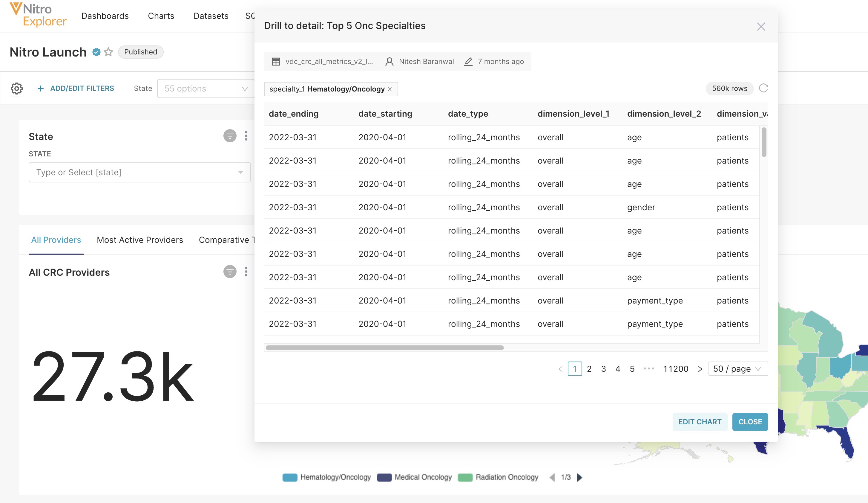The image size is (868, 503).
Task: Click the refresh rows icon in drill modal
Action: (x=763, y=88)
